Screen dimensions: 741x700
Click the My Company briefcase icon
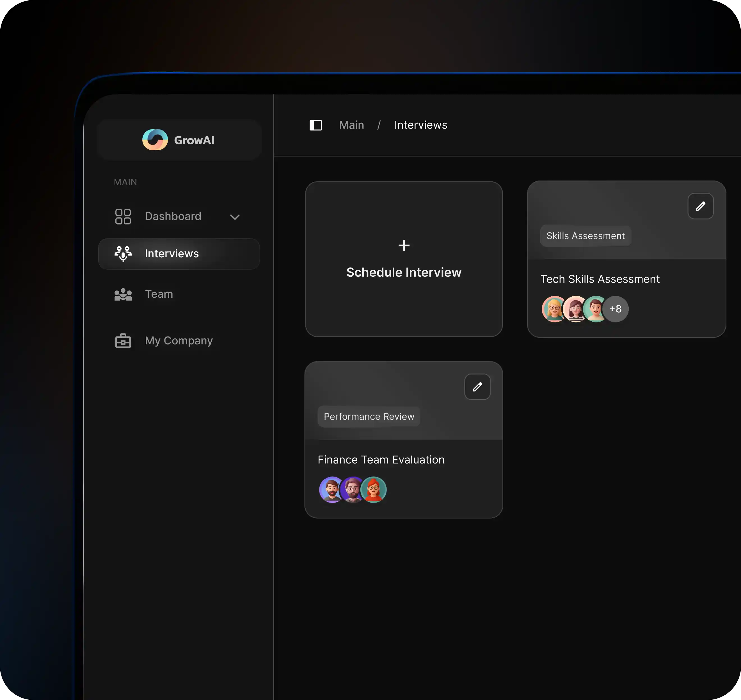tap(123, 341)
